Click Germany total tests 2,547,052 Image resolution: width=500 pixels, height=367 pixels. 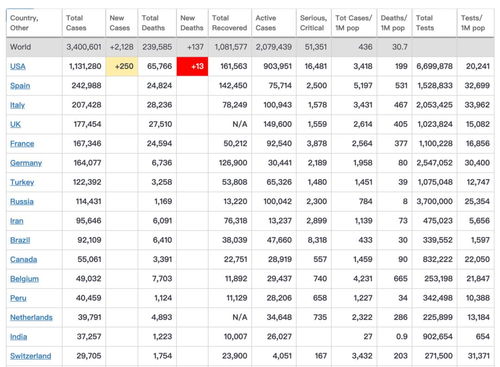coord(434,163)
